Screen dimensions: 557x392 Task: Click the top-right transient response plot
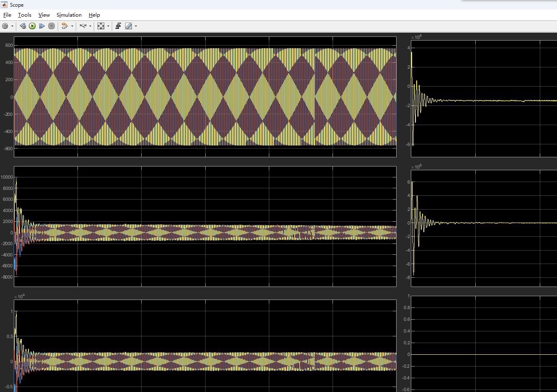tap(484, 99)
